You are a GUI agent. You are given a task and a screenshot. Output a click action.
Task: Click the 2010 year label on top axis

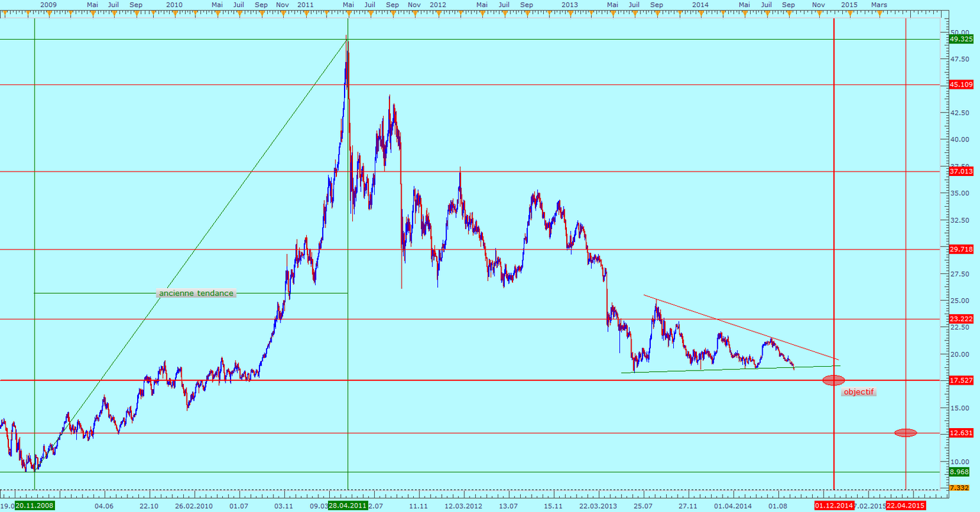[174, 4]
